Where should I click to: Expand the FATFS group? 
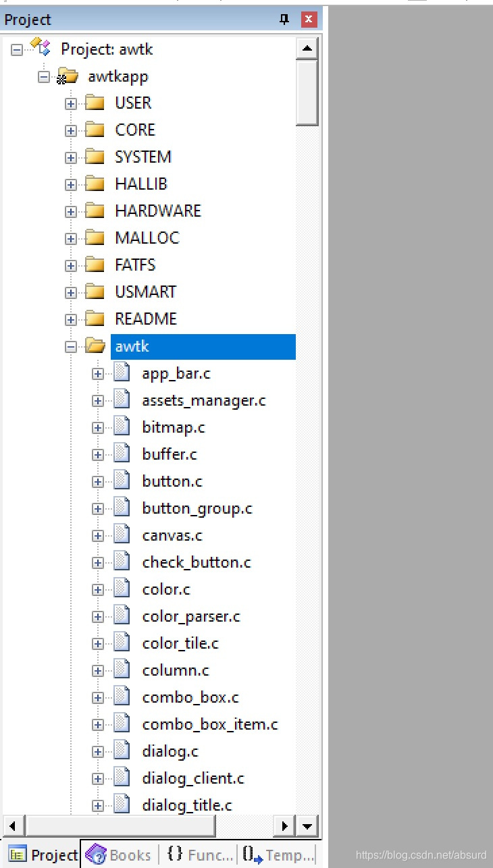[71, 265]
